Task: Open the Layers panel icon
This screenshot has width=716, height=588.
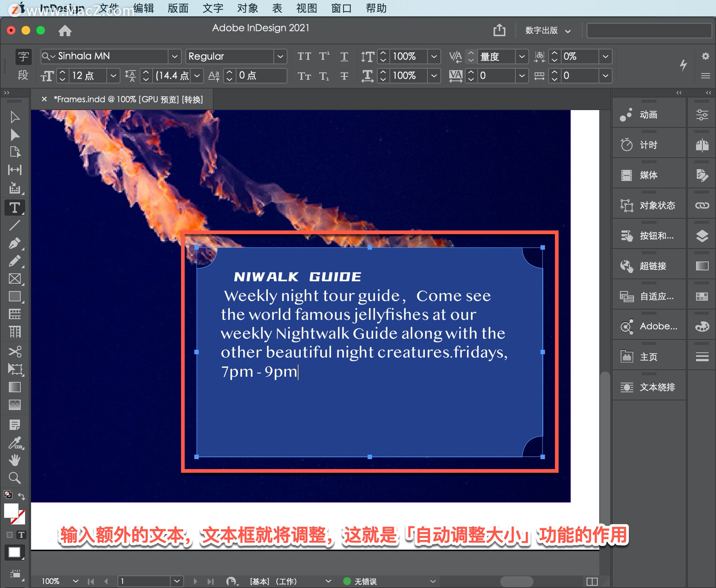Action: (702, 236)
